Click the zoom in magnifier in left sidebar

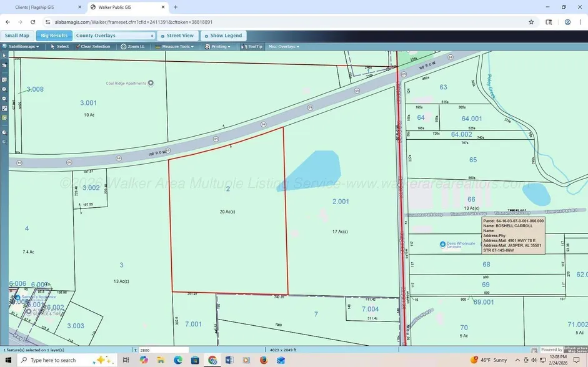click(x=4, y=89)
